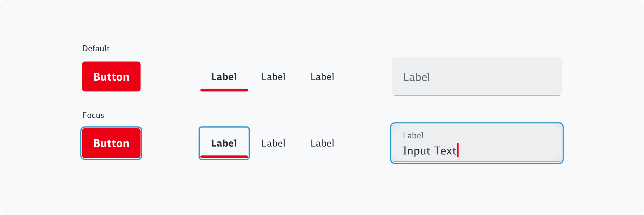Click the "Input Text" words in focused field

tap(429, 151)
